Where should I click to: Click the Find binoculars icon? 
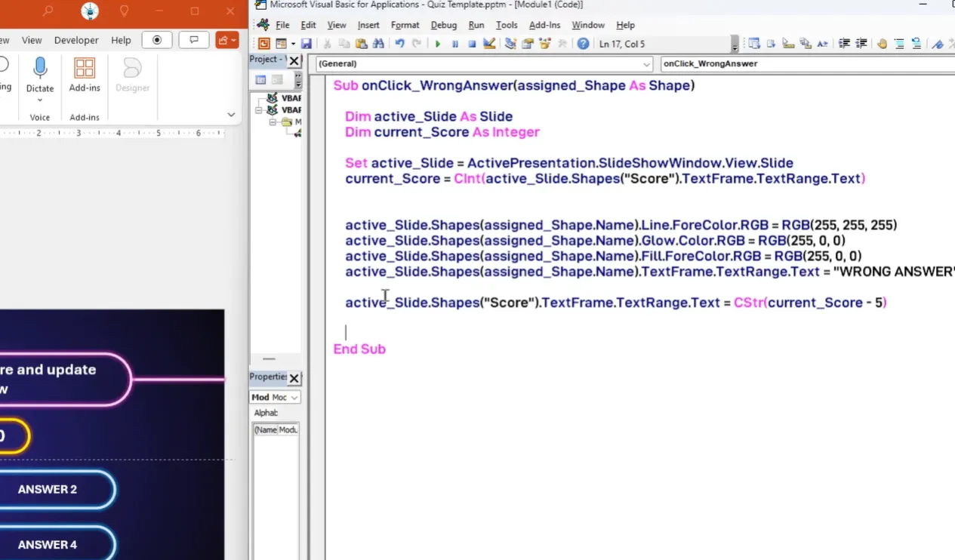click(379, 44)
